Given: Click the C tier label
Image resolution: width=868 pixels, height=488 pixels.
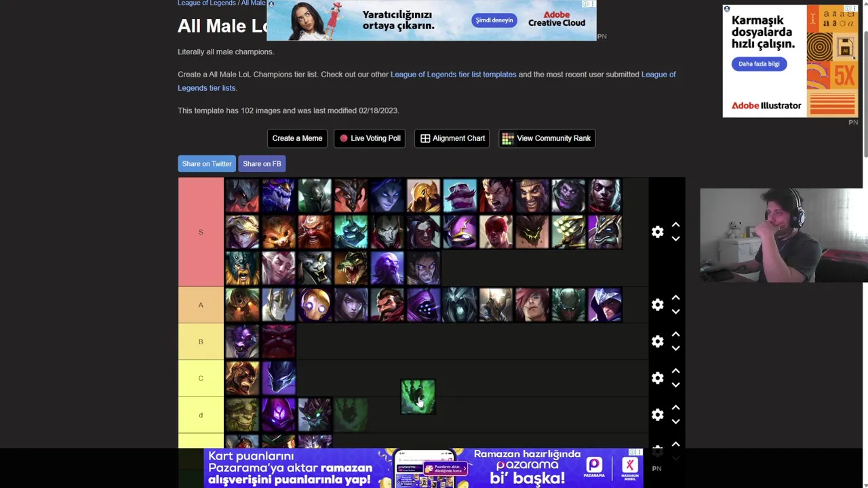Looking at the screenshot, I should point(201,378).
